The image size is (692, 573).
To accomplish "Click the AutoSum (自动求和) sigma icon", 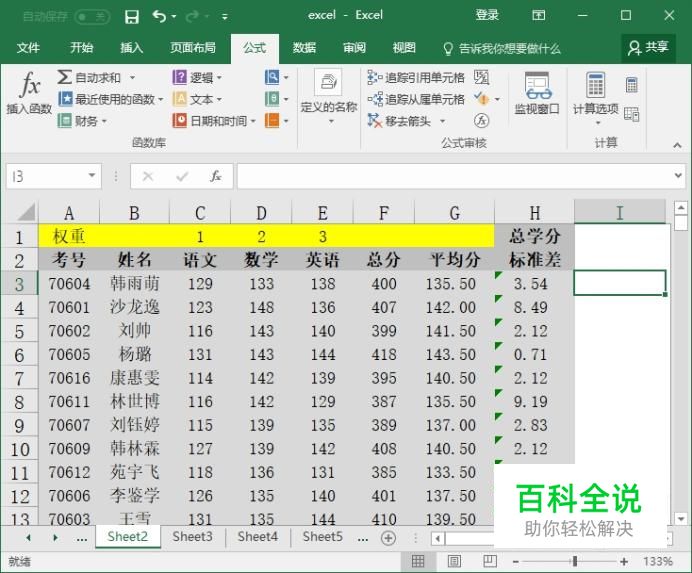I will pos(65,77).
